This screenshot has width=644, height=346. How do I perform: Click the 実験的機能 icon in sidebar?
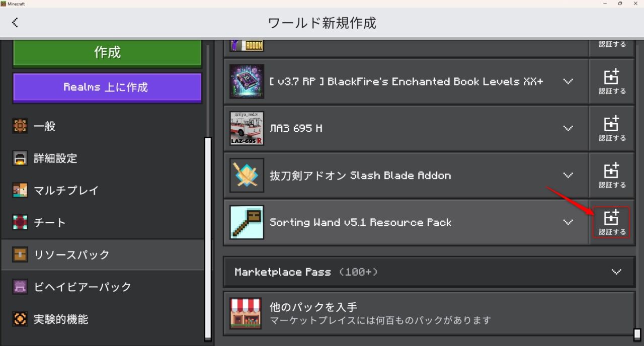point(20,319)
